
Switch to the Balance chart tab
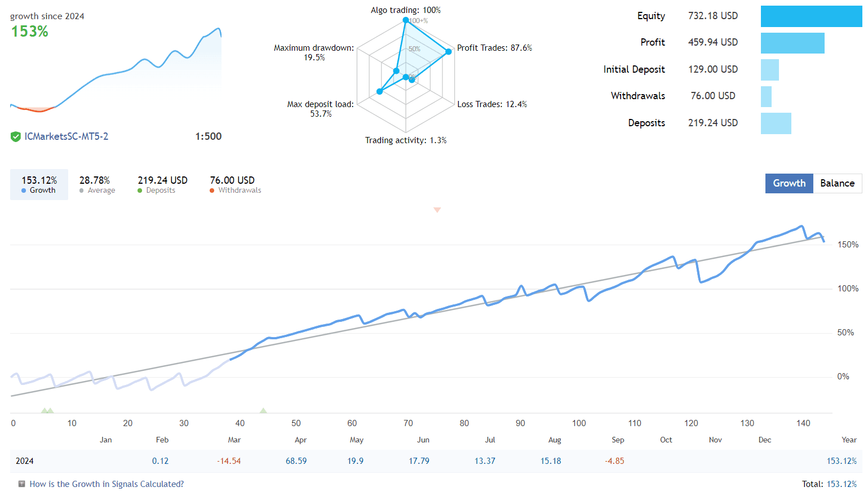837,183
